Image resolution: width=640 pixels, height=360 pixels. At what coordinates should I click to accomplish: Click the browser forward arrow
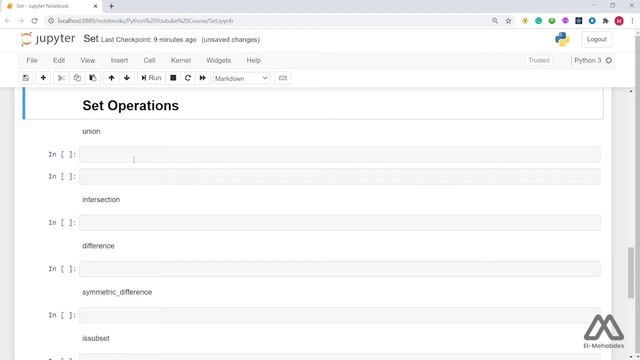pos(21,21)
